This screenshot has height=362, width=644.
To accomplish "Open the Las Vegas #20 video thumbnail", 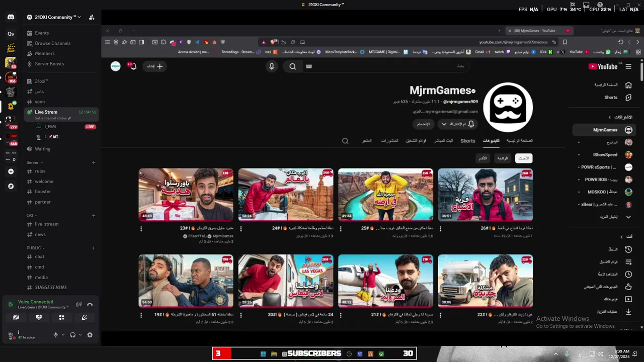I will coord(285,281).
